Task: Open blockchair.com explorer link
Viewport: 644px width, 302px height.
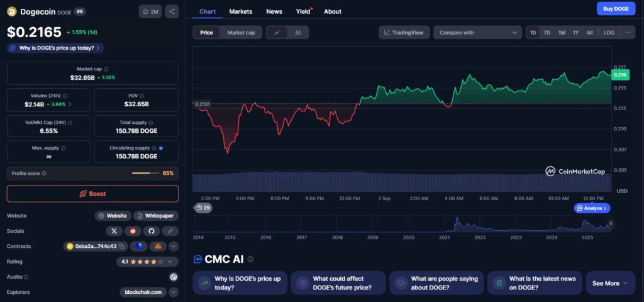Action: coord(144,292)
